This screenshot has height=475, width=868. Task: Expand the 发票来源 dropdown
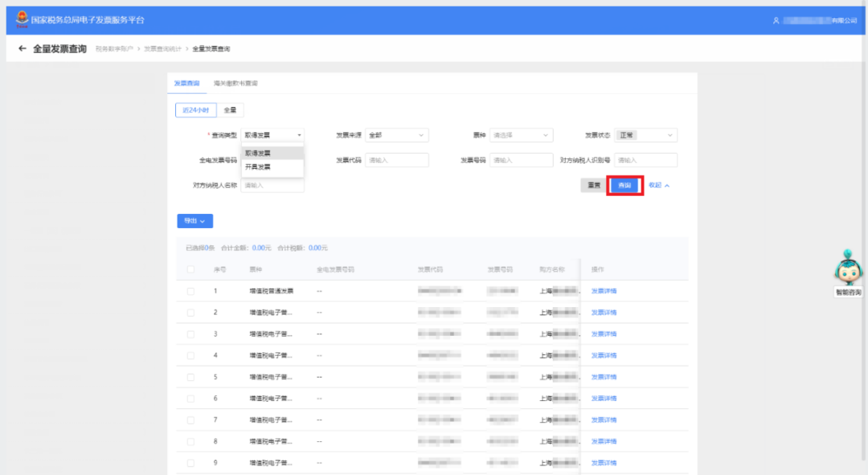397,135
